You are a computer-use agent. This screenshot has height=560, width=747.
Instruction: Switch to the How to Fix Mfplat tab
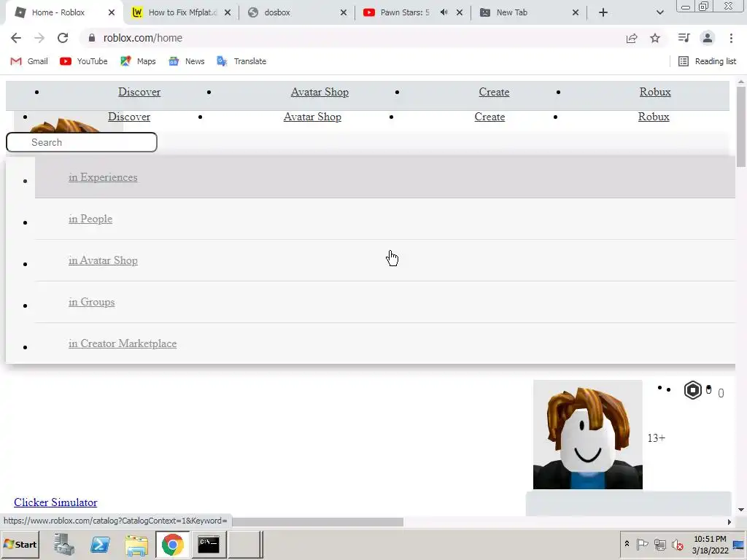[x=182, y=13]
